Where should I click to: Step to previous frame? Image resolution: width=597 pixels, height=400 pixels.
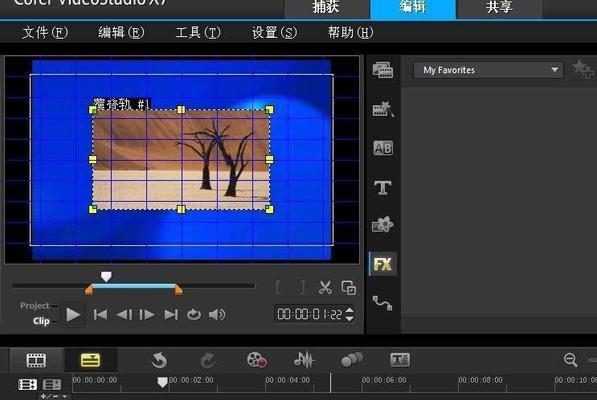[x=124, y=315]
